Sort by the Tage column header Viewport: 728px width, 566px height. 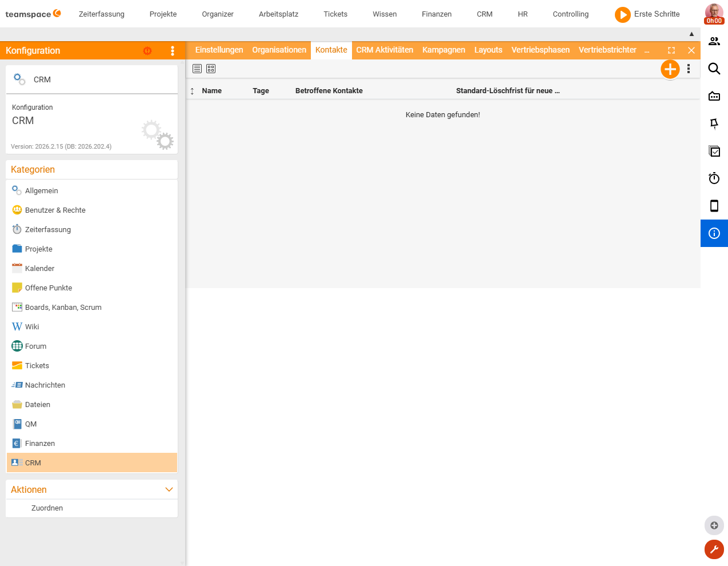(x=261, y=91)
